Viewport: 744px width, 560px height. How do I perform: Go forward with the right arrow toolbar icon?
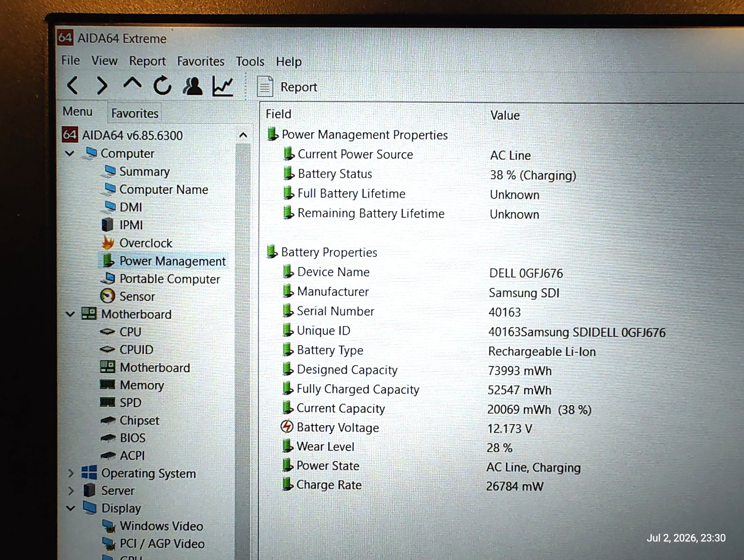click(x=102, y=86)
